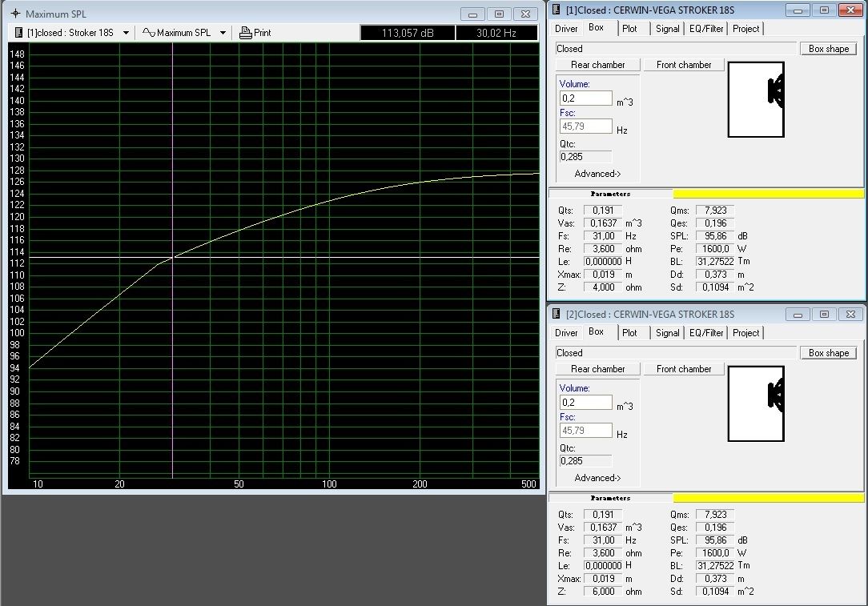868x606 pixels.
Task: Maximize the Maximum SPL graph window
Action: click(499, 14)
